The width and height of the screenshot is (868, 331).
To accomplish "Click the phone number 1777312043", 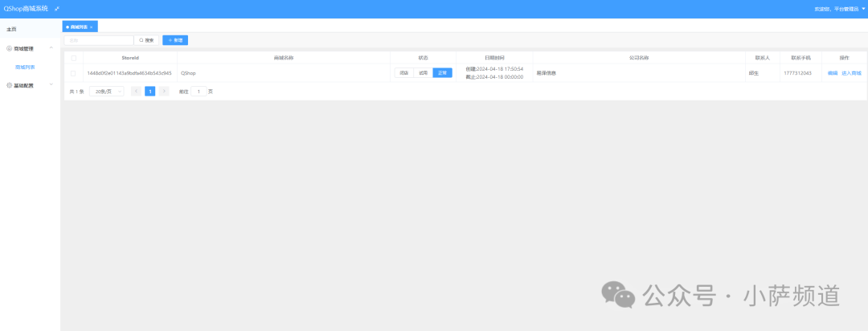I will point(798,73).
